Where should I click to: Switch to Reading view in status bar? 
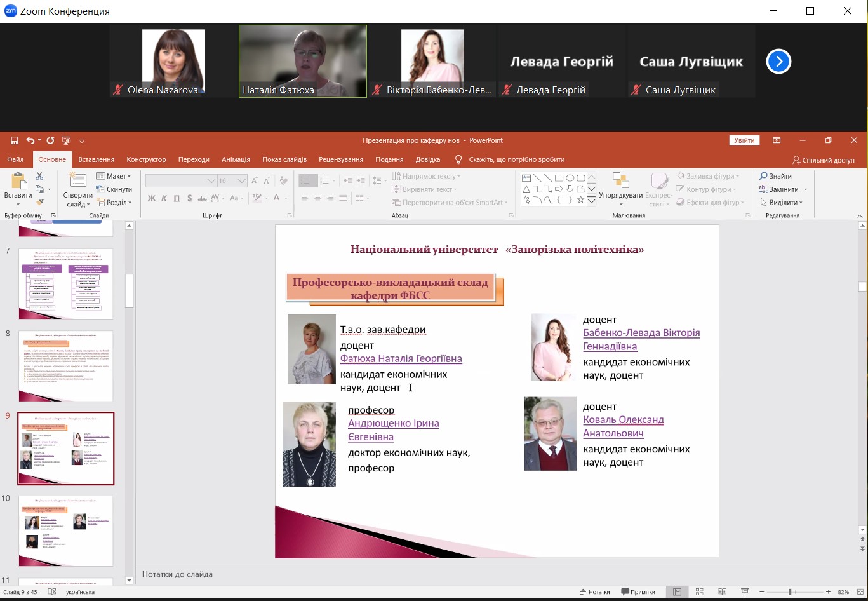click(722, 592)
